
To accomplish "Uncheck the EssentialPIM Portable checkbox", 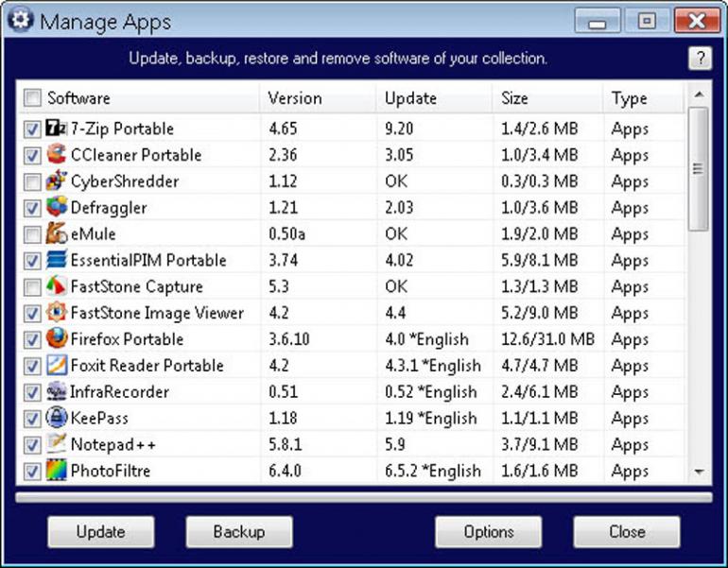I will pyautogui.click(x=32, y=261).
